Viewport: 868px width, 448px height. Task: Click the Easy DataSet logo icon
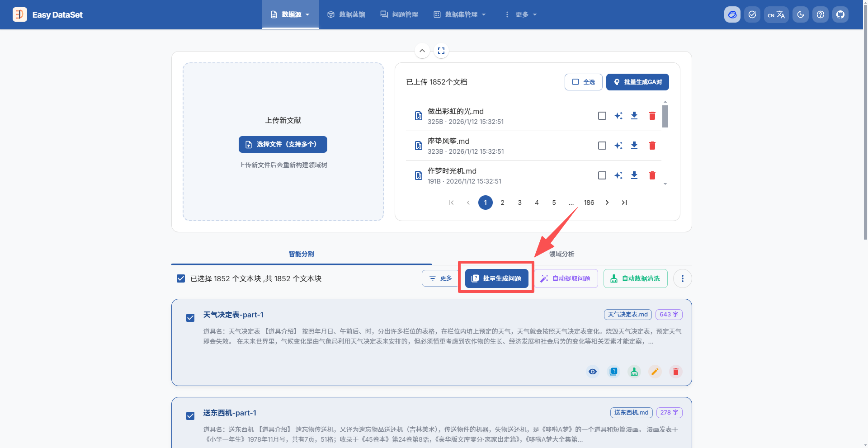click(x=19, y=14)
